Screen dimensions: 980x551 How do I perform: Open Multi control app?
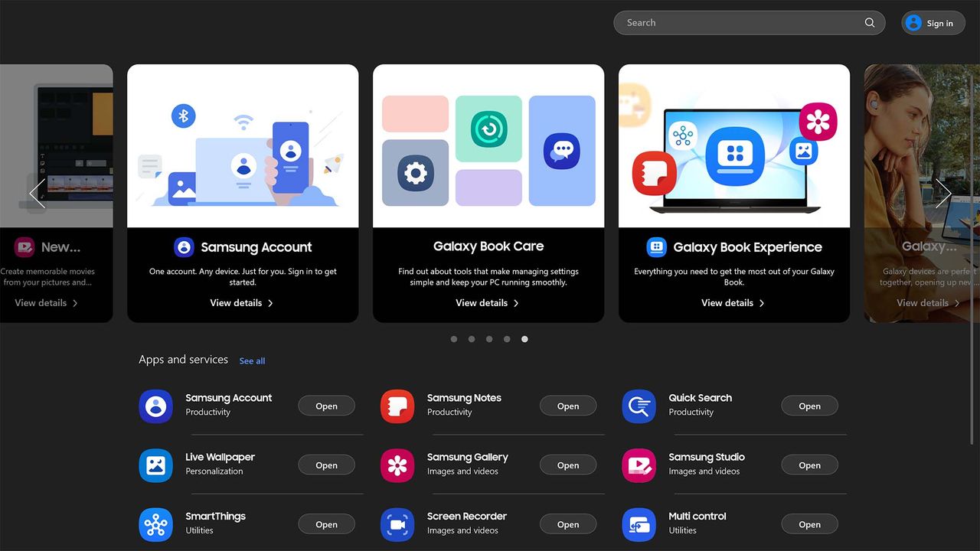coord(809,524)
